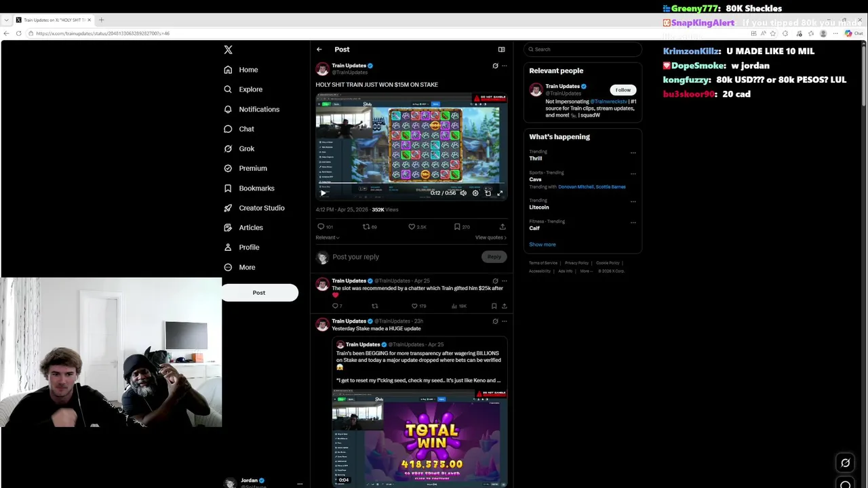
Task: Play the $15M Stake video
Action: click(323, 193)
